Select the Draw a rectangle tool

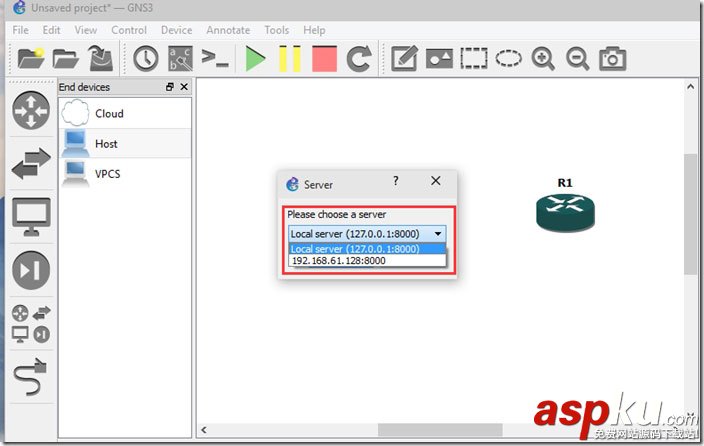474,59
